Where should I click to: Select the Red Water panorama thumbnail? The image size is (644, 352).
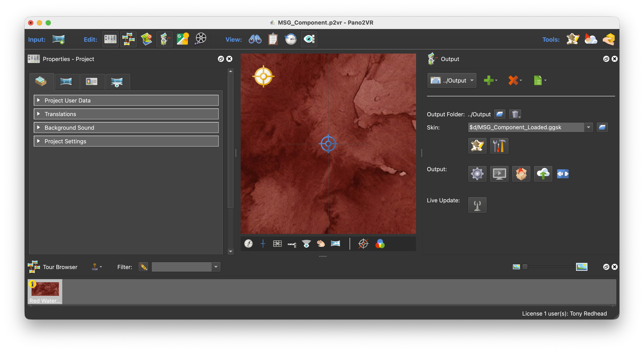pos(45,291)
